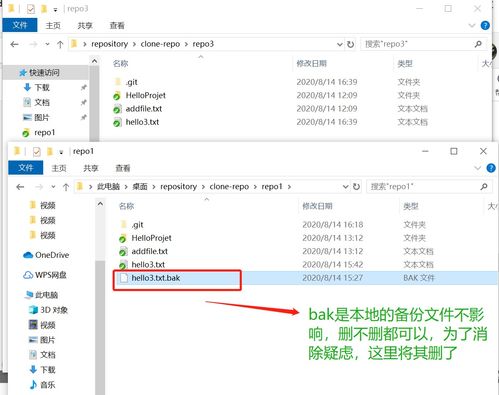This screenshot has width=499, height=395.
Task: Open the 文件 tab in repo3 window
Action: [x=20, y=25]
